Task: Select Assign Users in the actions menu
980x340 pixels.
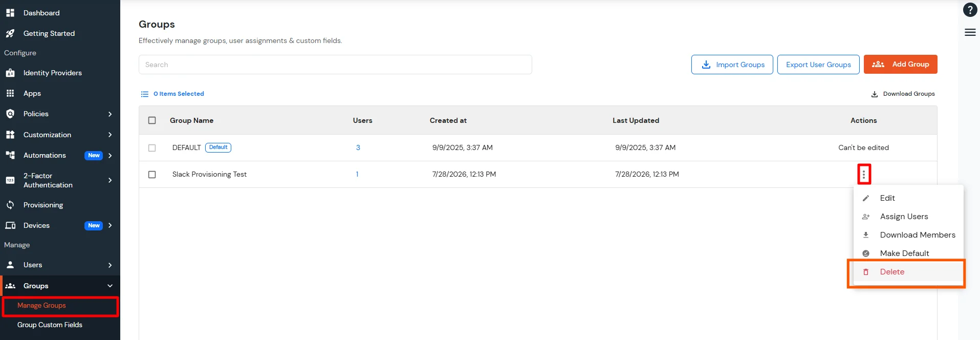Action: pyautogui.click(x=908, y=217)
